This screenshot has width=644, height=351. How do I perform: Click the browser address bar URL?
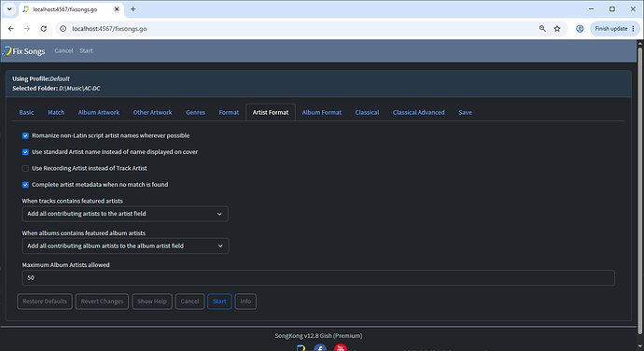(109, 29)
